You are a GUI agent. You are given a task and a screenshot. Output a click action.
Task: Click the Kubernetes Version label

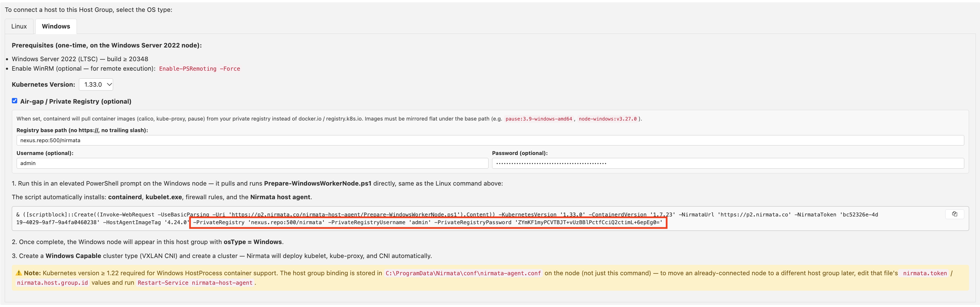click(43, 84)
